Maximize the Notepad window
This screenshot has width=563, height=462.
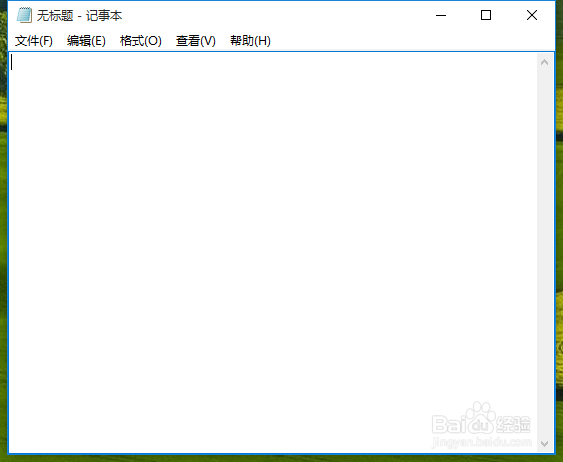[x=486, y=15]
